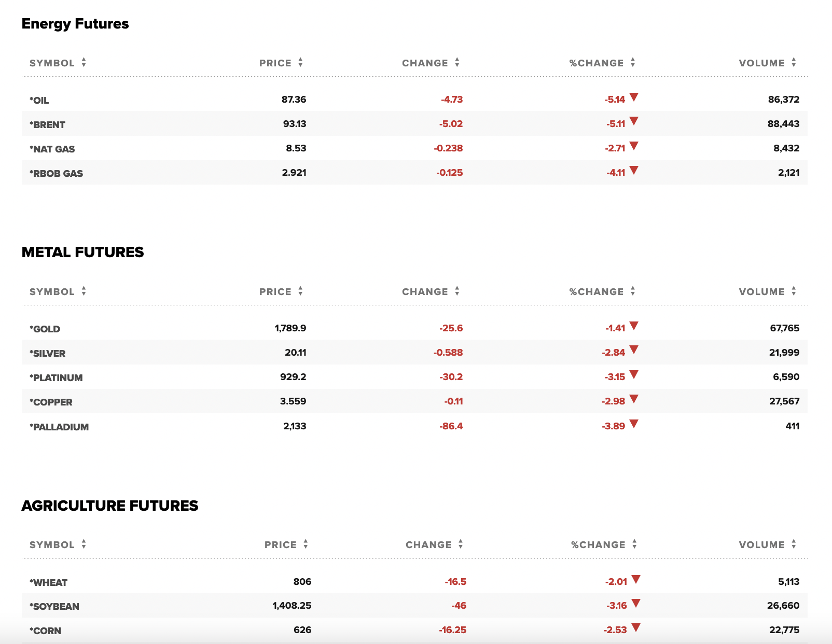Sort Energy Futures by Change column arrows
This screenshot has height=644, width=832.
click(457, 63)
